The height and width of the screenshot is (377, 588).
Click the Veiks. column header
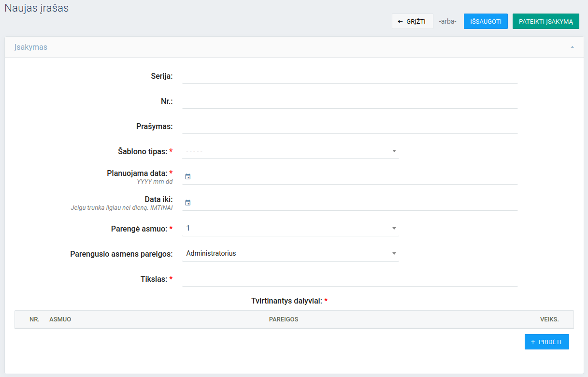pos(549,319)
